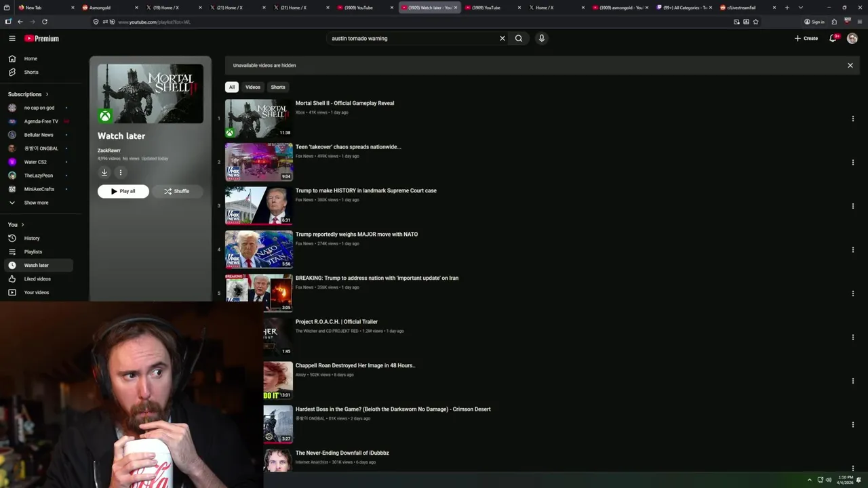
Task: Click the large Mortal Shell playlist cover image
Action: (x=151, y=94)
